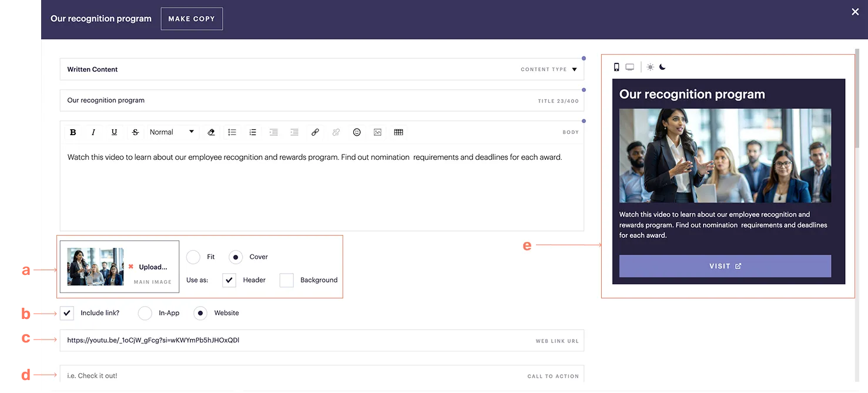
Task: Apply italic formatting to body text
Action: 93,132
